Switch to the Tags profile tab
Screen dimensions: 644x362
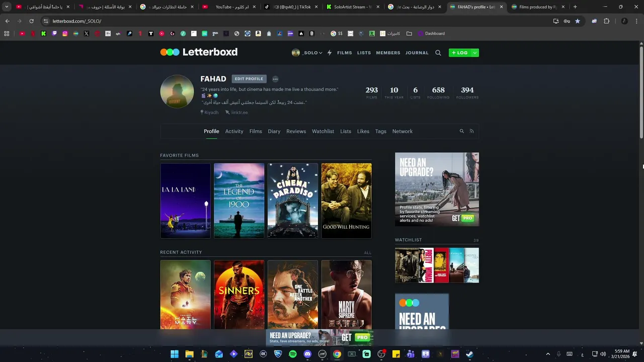tap(381, 131)
